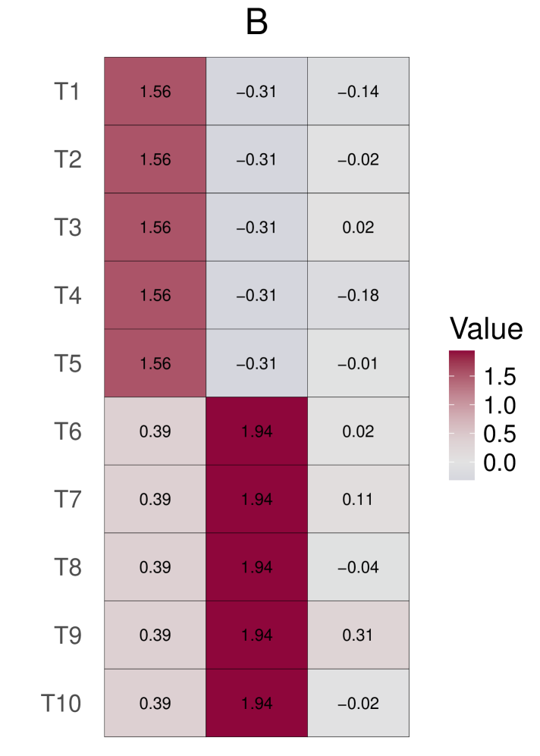
Task: Select the 1.94 cell in row T8
Action: tap(256, 567)
